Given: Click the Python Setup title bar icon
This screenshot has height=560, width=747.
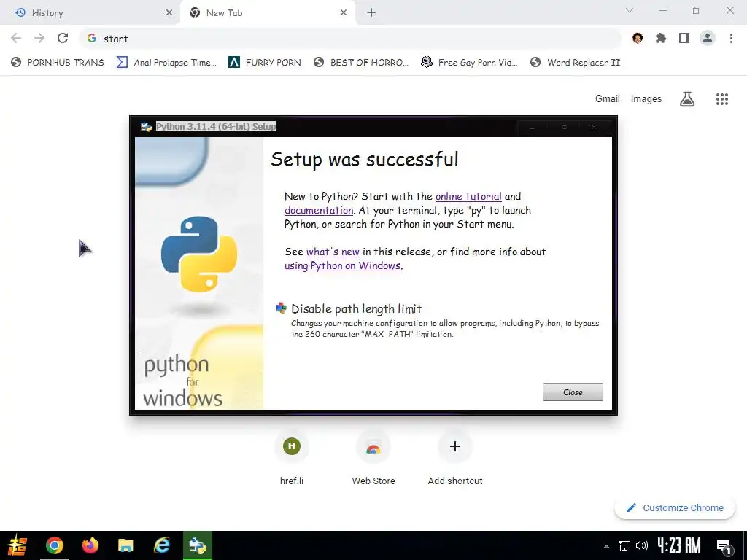Looking at the screenshot, I should (146, 126).
